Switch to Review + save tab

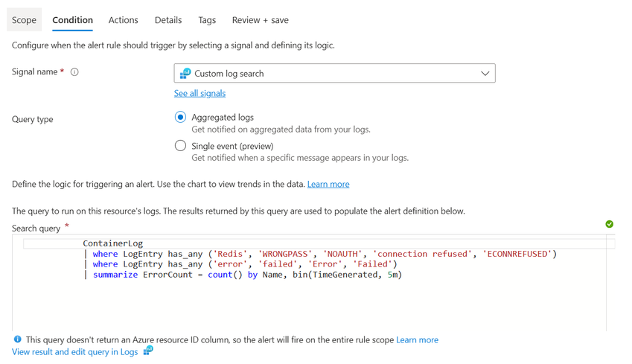click(x=260, y=20)
